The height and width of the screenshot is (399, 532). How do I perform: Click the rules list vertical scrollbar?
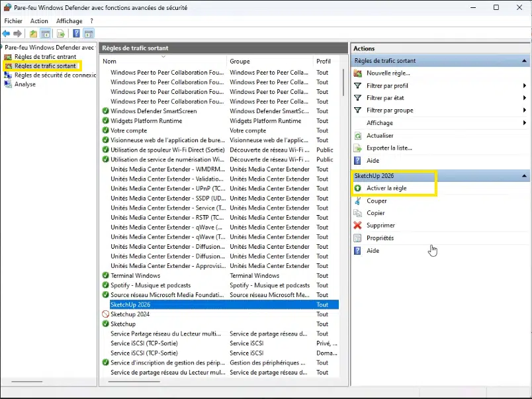[344, 199]
